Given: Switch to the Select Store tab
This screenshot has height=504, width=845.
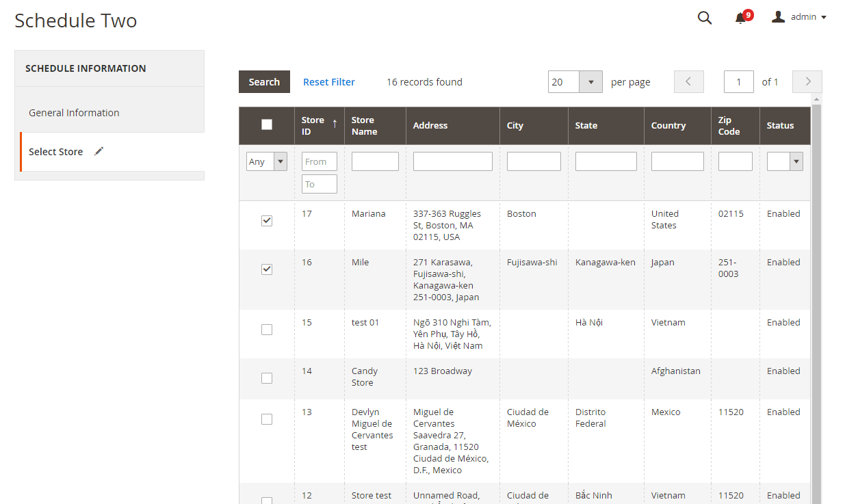Looking at the screenshot, I should pyautogui.click(x=56, y=152).
